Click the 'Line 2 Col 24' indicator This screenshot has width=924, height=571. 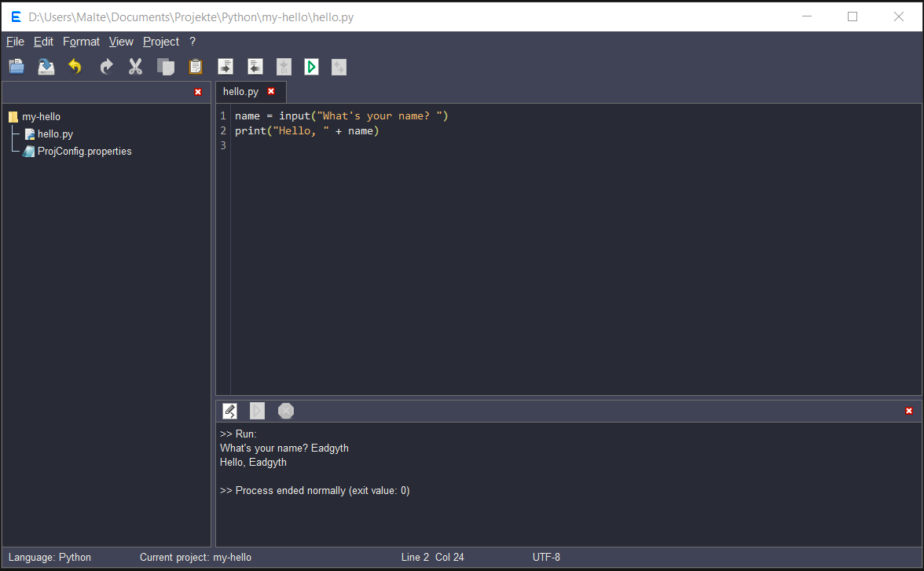tap(432, 558)
